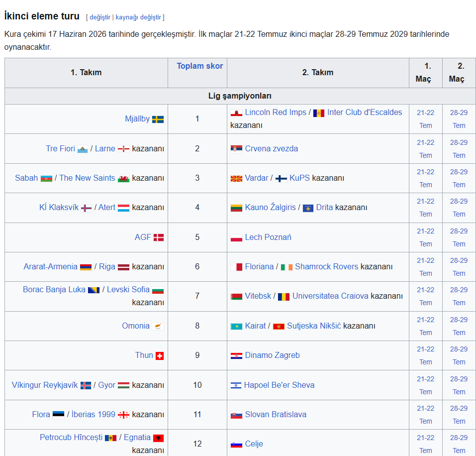Click the Croatian flag before Dinamo Zagreb
Image resolution: width=476 pixels, height=456 pixels.
click(x=236, y=356)
